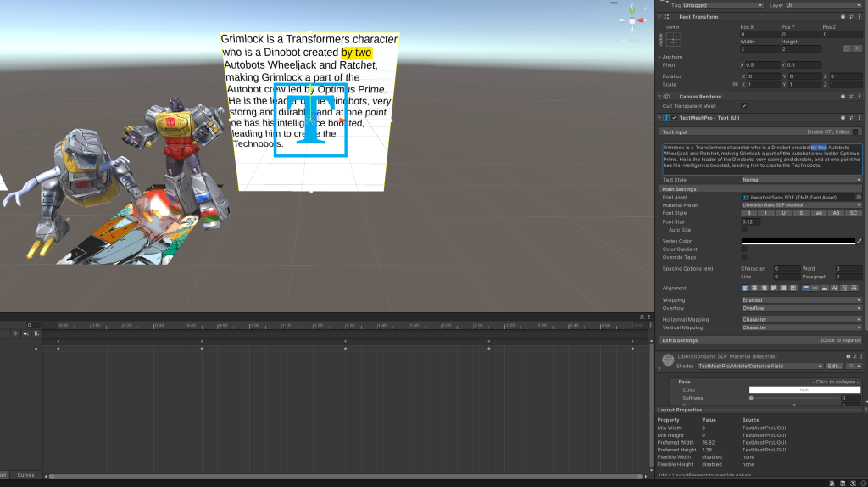Open the anchor presets box
The width and height of the screenshot is (868, 487).
tap(672, 39)
